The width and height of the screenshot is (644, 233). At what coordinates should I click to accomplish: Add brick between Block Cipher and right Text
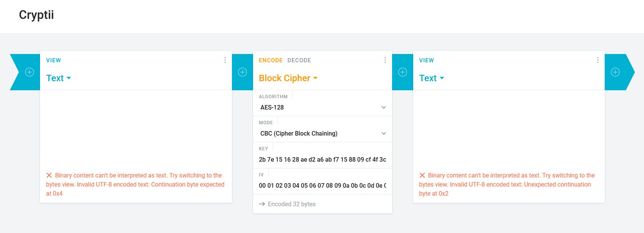point(403,72)
